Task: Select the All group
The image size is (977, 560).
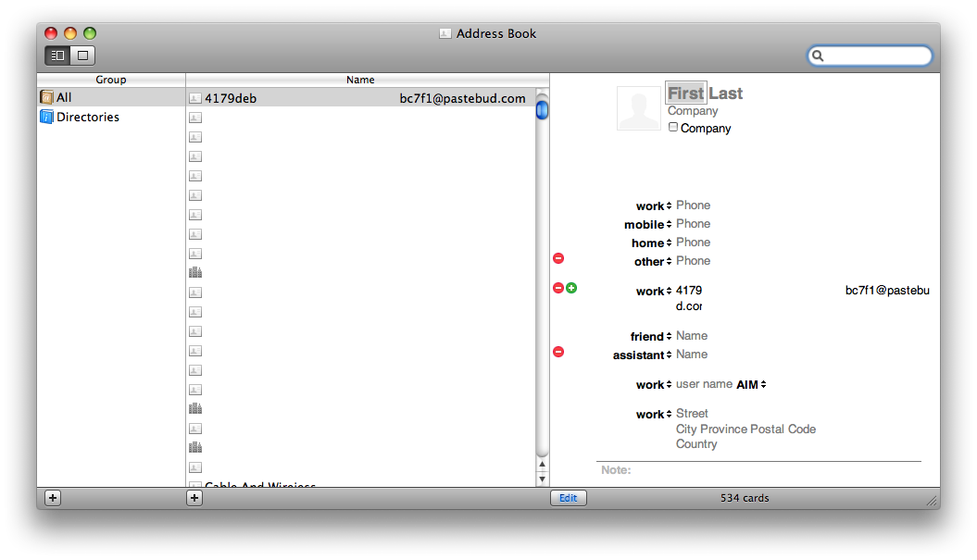Action: click(111, 97)
